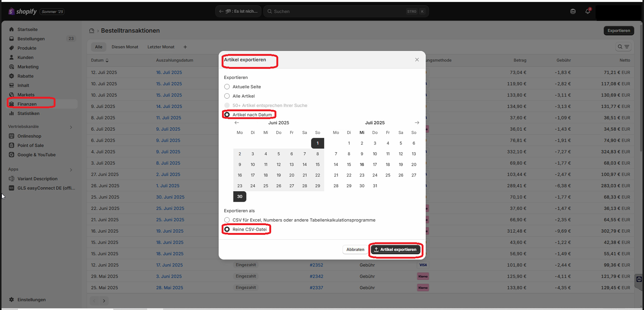Expand the Vertriebskanäle section chevron
Image resolution: width=644 pixels, height=310 pixels.
pyautogui.click(x=71, y=127)
